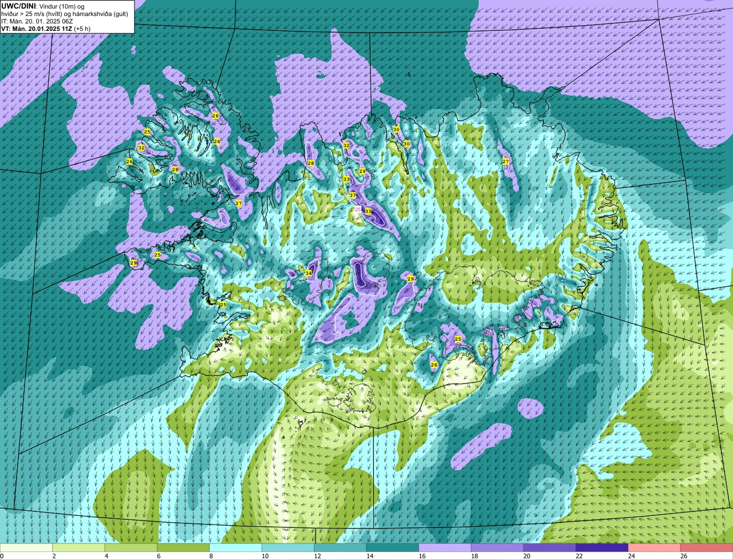This screenshot has width=733, height=560.
Task: Click the legend scale value 6
Action: pos(159,556)
